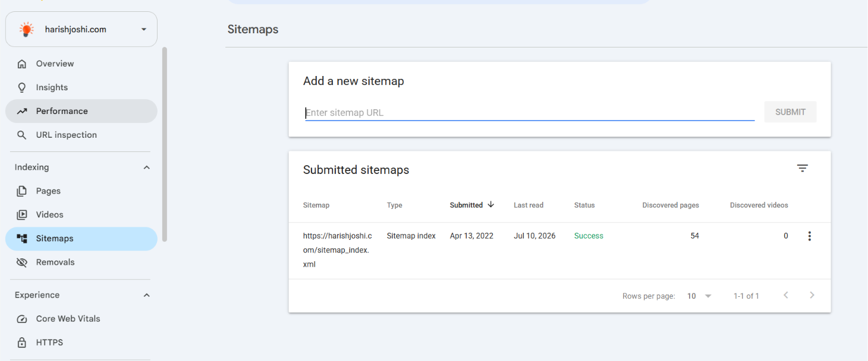
Task: Click the Sitemaps tree icon
Action: [22, 239]
